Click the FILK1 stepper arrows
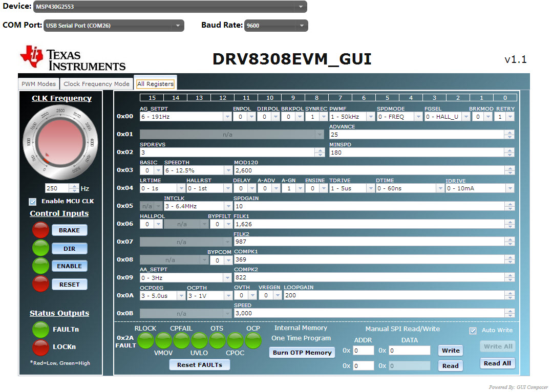Viewport: 552px width, 392px height. tap(510, 224)
